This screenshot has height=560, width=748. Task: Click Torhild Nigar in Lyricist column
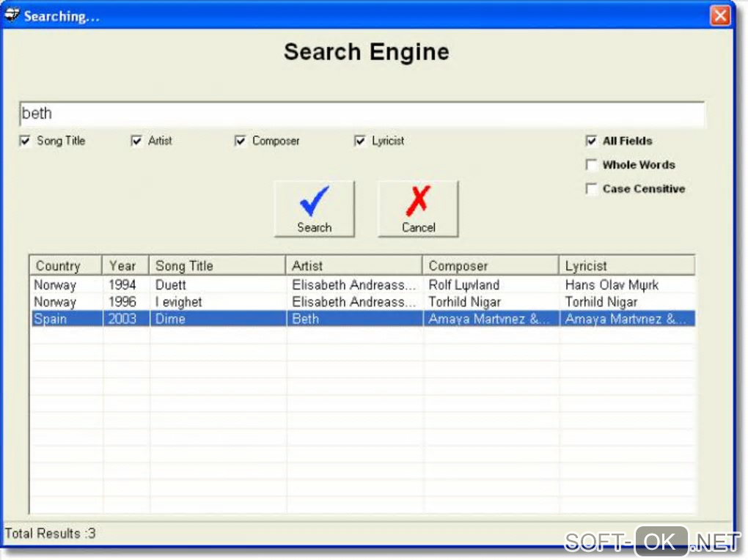pyautogui.click(x=601, y=302)
